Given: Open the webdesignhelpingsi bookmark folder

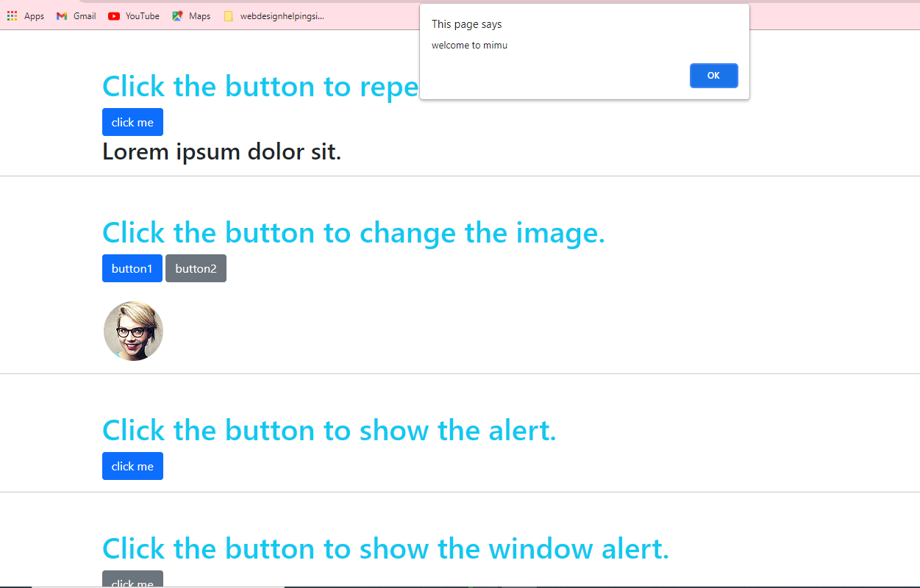Looking at the screenshot, I should 274,16.
